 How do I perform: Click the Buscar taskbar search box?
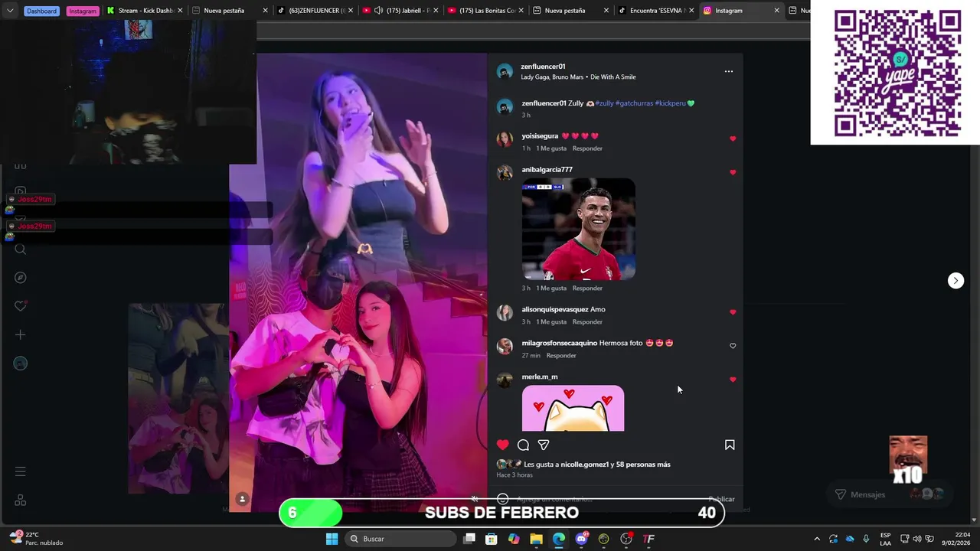[400, 539]
